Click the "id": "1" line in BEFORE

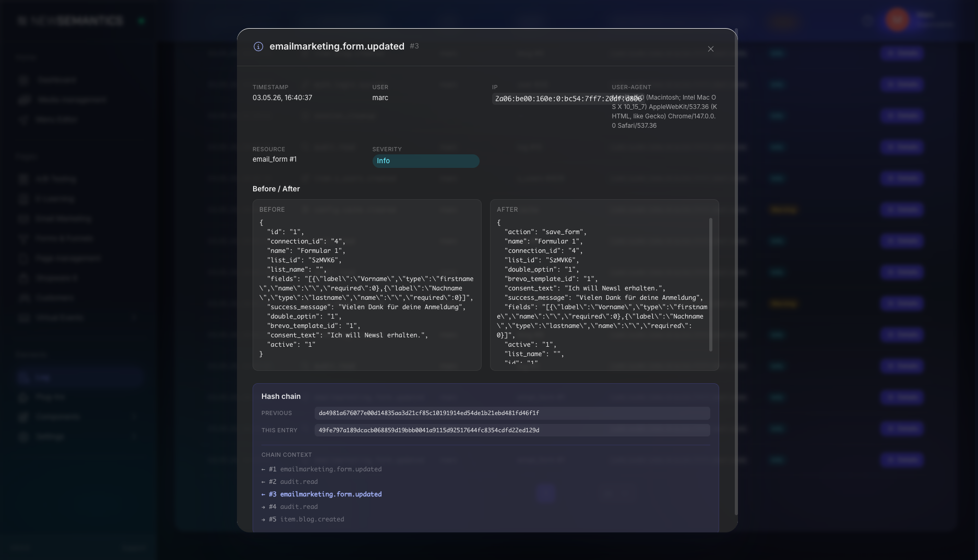click(285, 232)
